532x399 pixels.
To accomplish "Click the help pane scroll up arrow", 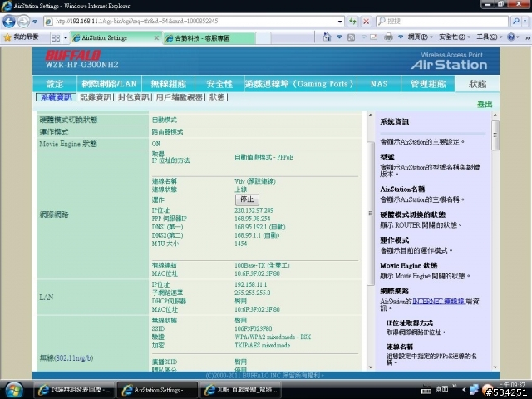I will point(495,115).
